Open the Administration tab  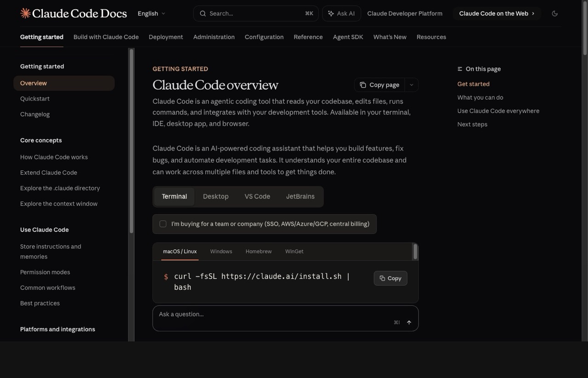214,37
